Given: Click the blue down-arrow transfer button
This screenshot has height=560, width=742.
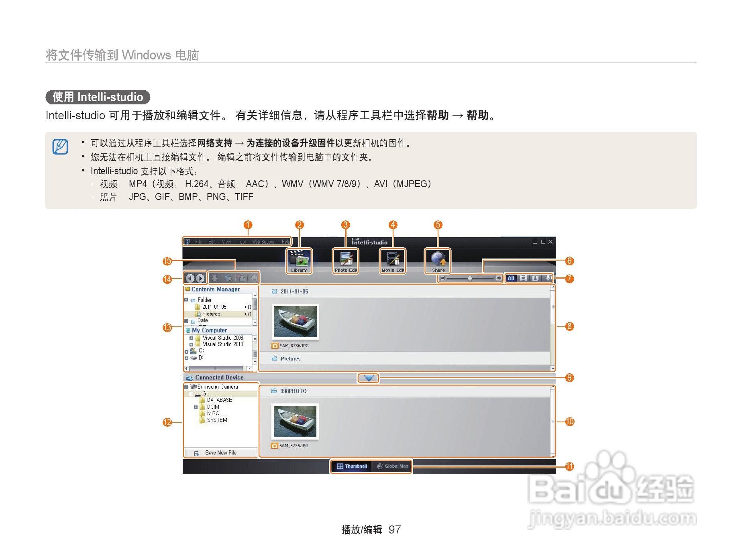Looking at the screenshot, I should tap(369, 378).
